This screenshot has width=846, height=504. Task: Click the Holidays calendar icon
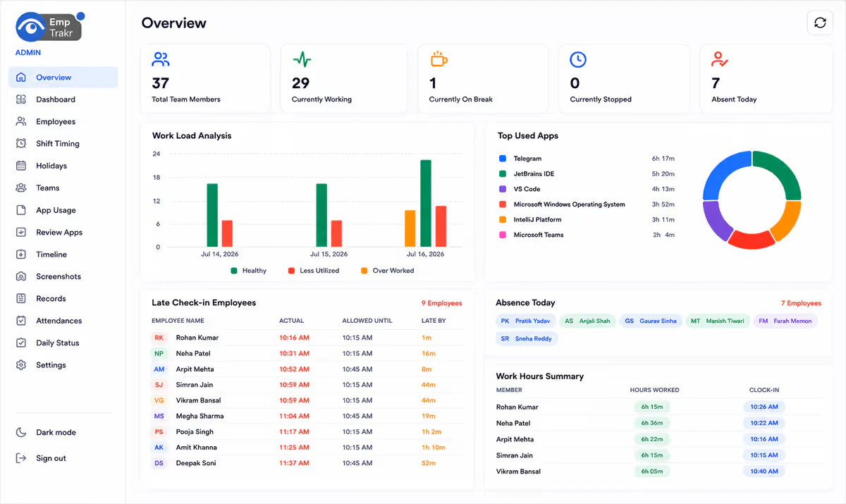21,166
